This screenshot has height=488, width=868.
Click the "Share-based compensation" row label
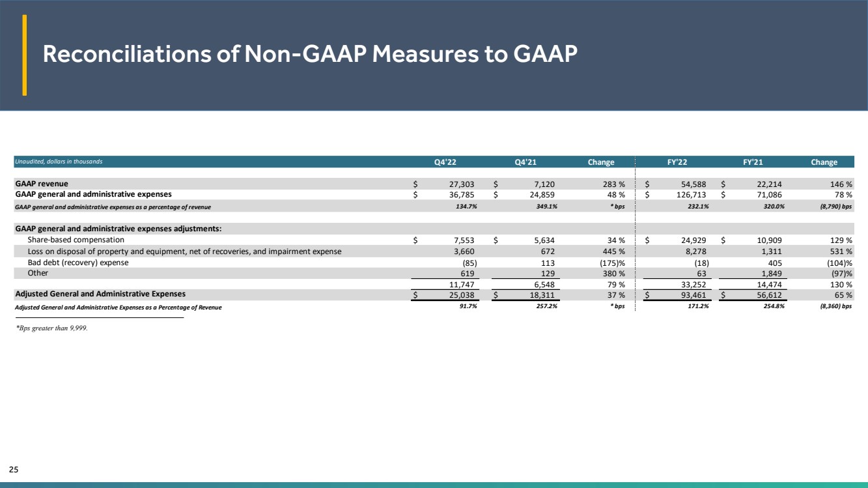tap(76, 240)
